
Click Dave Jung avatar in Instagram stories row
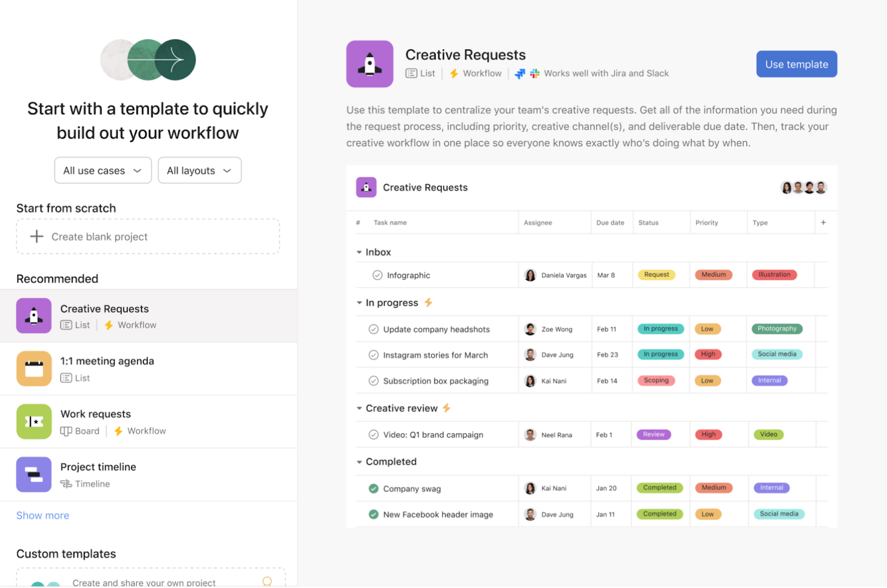coord(530,355)
